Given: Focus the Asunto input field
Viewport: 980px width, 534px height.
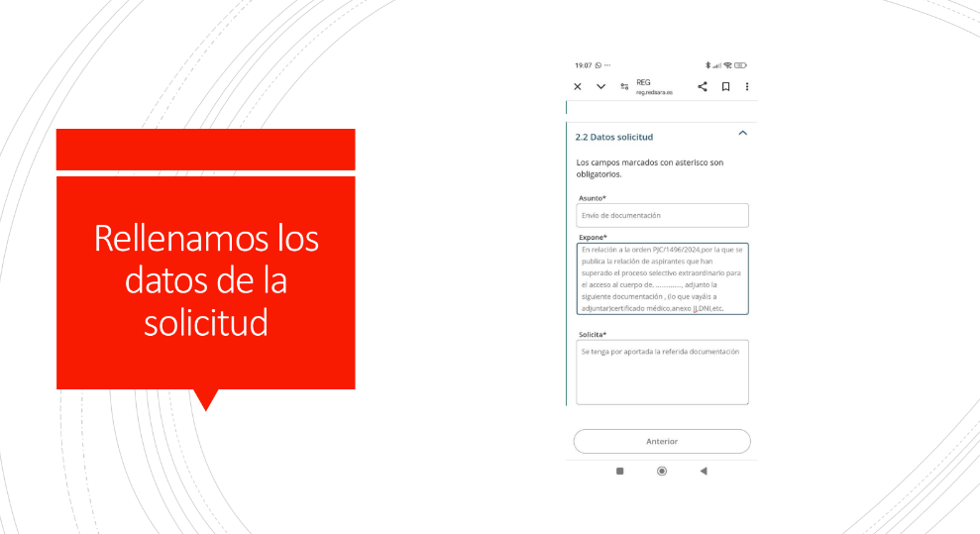Looking at the screenshot, I should click(x=662, y=215).
